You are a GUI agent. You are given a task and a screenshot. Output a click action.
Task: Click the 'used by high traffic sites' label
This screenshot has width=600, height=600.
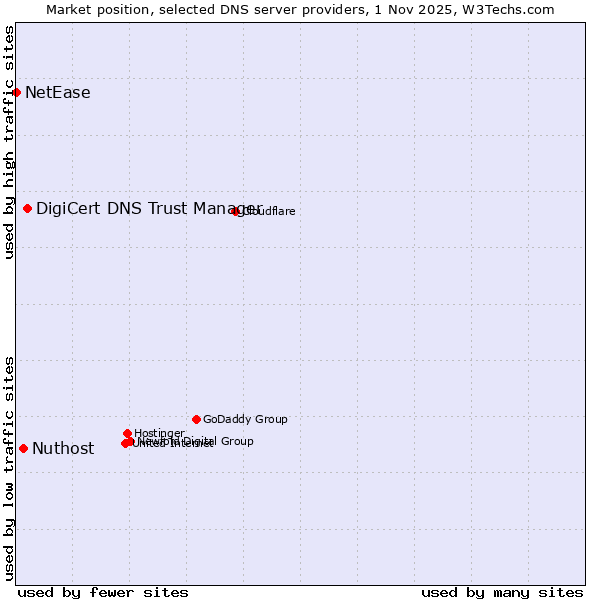10,142
